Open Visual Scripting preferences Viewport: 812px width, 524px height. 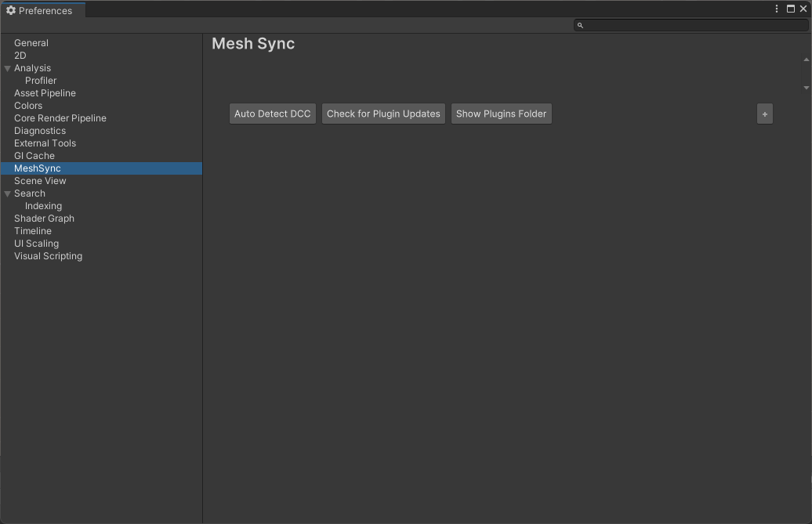tap(101, 256)
